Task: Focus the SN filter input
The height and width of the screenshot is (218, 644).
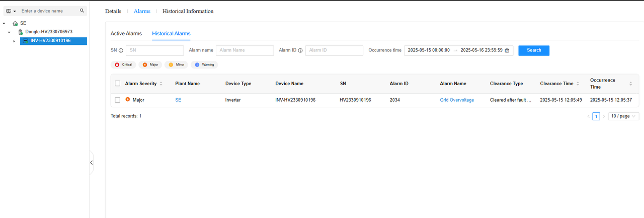Action: [155, 50]
